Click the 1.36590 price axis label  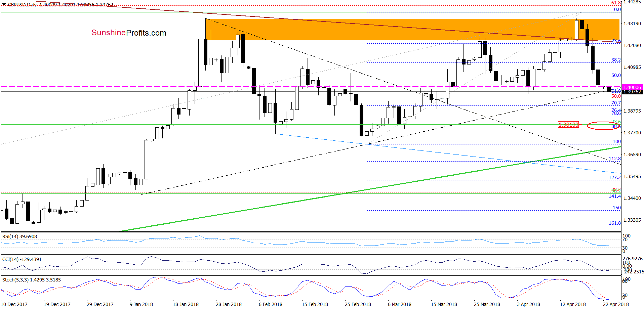(x=632, y=154)
